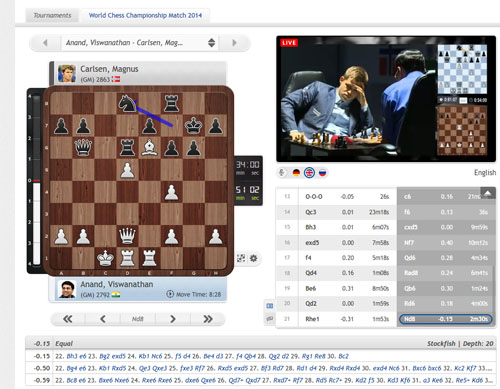Screen dimensions: 500x389
Task: Click the Anand, Viswanathan player name
Action: coord(117,284)
